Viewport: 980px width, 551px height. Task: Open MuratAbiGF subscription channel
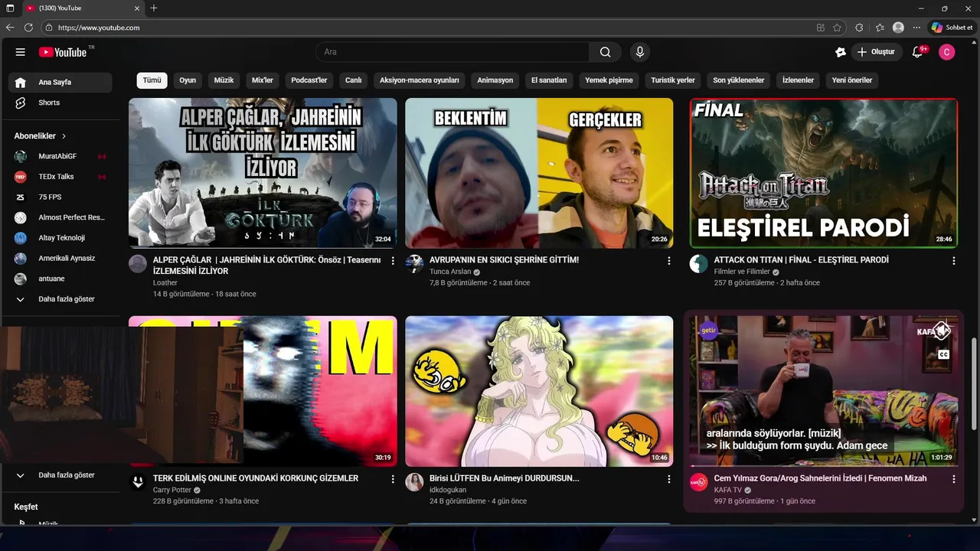tap(60, 156)
